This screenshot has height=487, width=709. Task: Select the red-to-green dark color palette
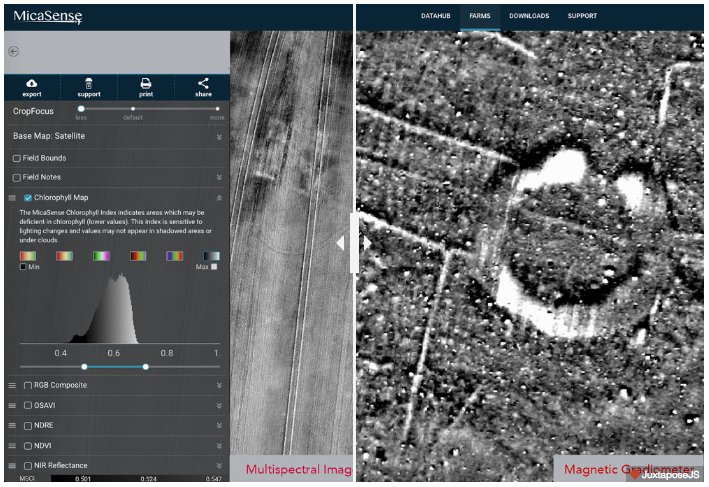tap(138, 256)
